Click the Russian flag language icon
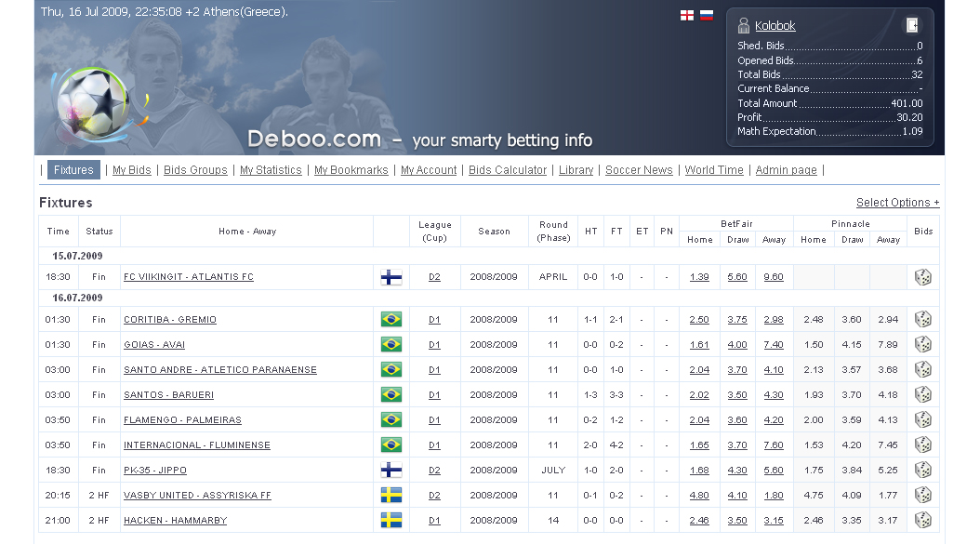This screenshot has width=980, height=544. pyautogui.click(x=707, y=16)
